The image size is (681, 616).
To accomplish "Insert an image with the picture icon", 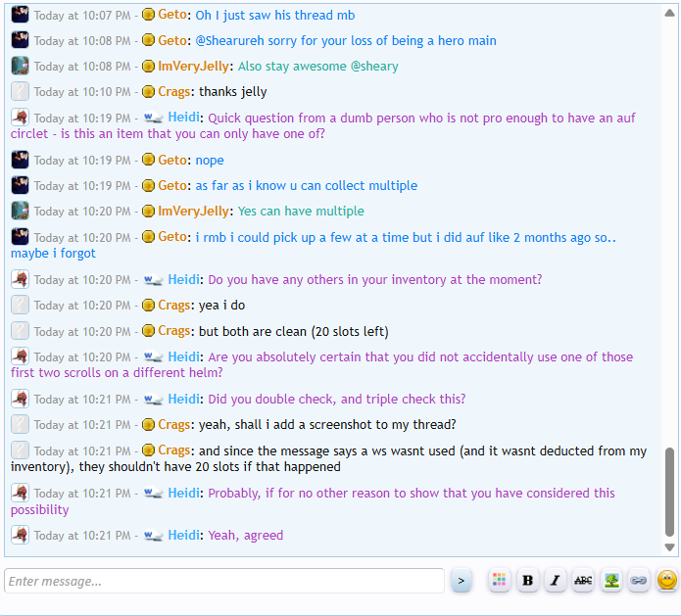I will (611, 580).
